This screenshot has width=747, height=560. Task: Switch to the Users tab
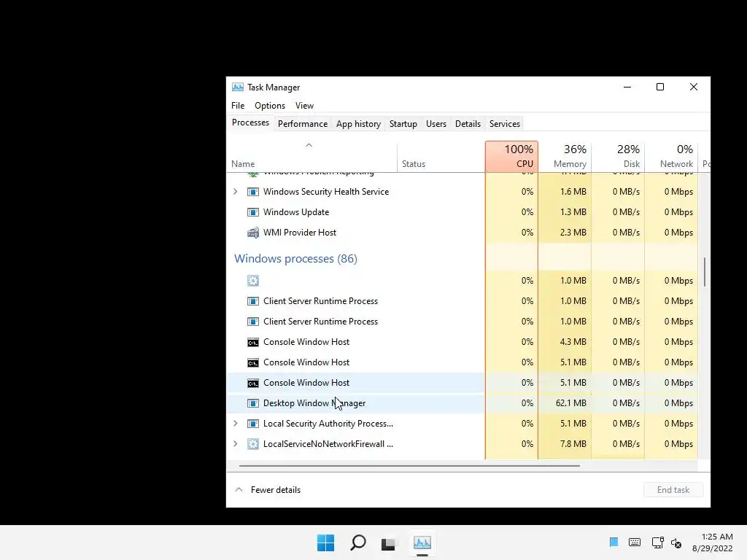coord(436,124)
